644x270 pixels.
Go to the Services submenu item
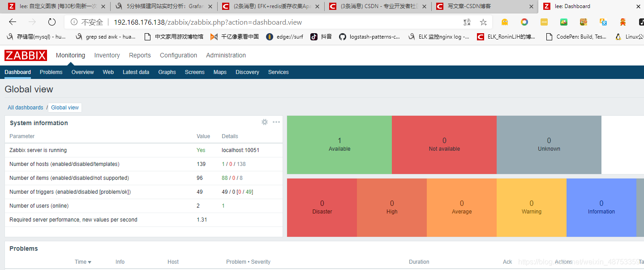pos(278,72)
